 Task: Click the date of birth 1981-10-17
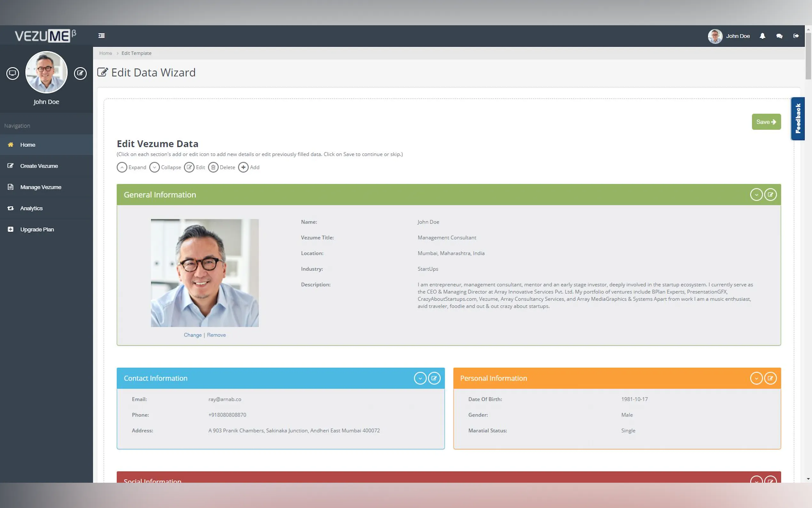click(x=635, y=399)
